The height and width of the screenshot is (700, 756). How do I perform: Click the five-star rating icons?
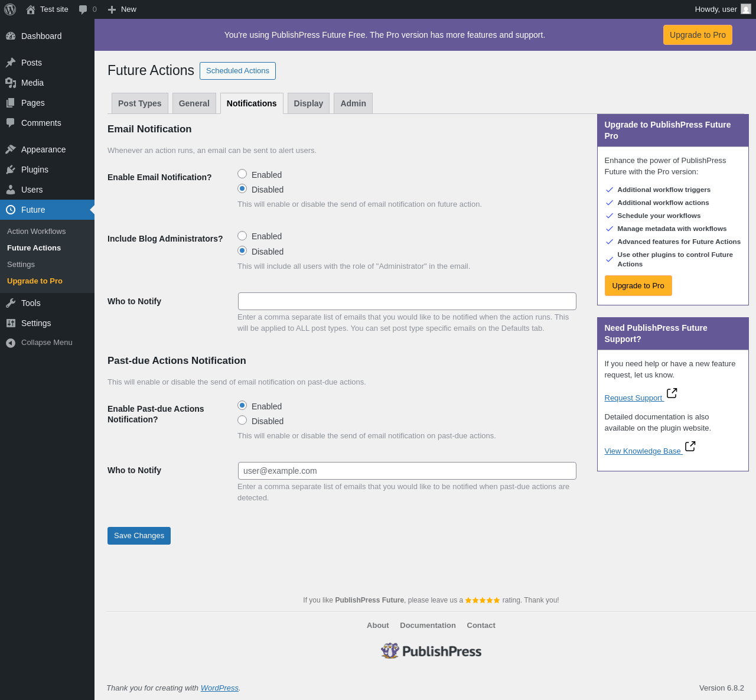[483, 600]
